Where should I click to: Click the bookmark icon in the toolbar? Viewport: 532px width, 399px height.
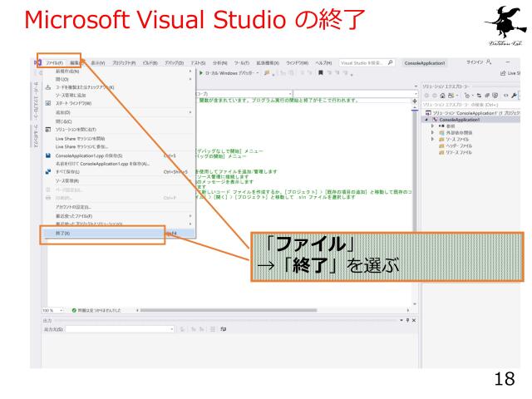320,72
